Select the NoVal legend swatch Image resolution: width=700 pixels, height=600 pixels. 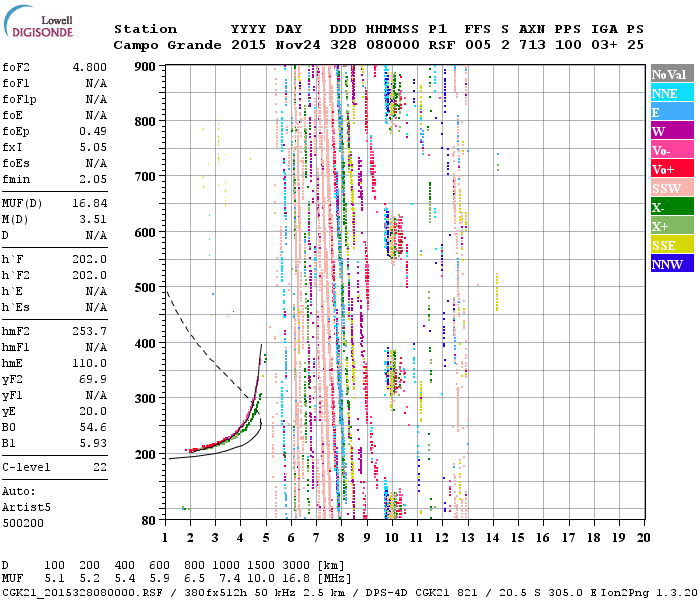click(x=672, y=74)
